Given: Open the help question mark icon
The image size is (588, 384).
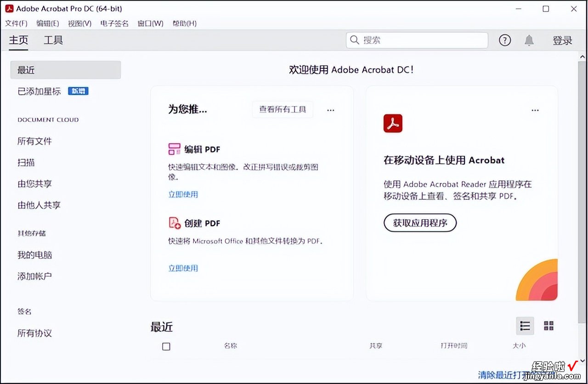Looking at the screenshot, I should pos(504,40).
